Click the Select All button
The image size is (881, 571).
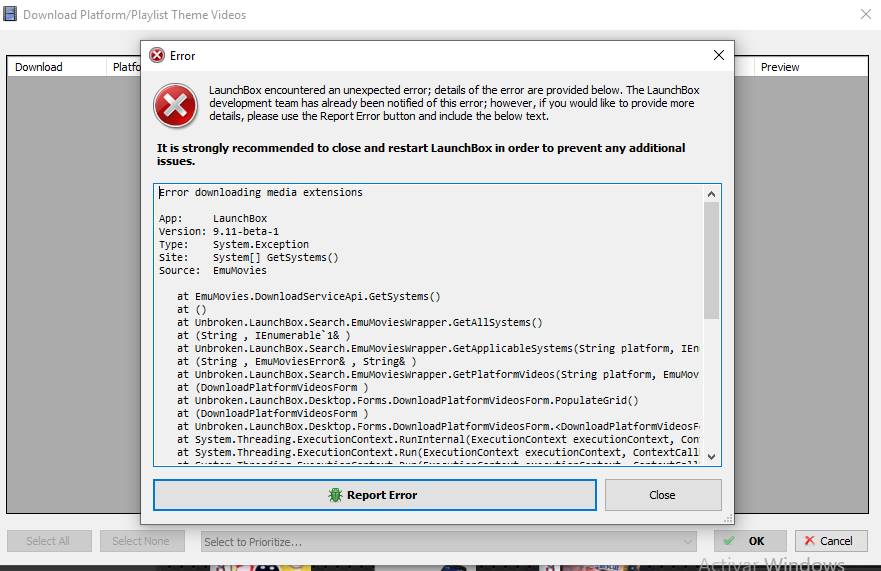coord(49,541)
